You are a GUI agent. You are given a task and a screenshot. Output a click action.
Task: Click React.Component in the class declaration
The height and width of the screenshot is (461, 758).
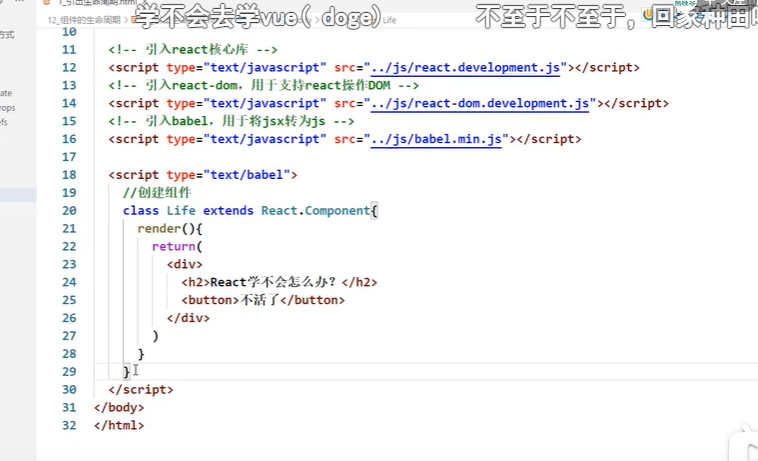(316, 211)
